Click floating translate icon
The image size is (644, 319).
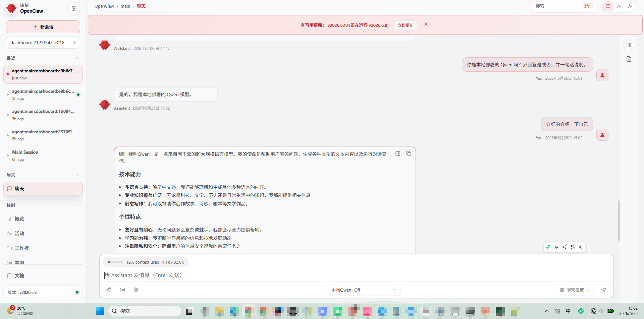[573, 247]
